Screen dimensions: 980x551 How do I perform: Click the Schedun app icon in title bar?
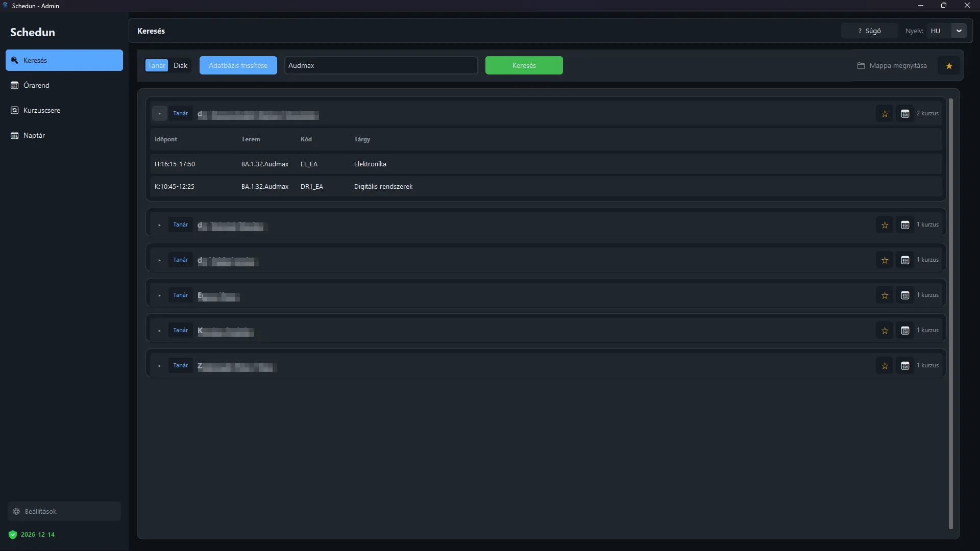5,6
